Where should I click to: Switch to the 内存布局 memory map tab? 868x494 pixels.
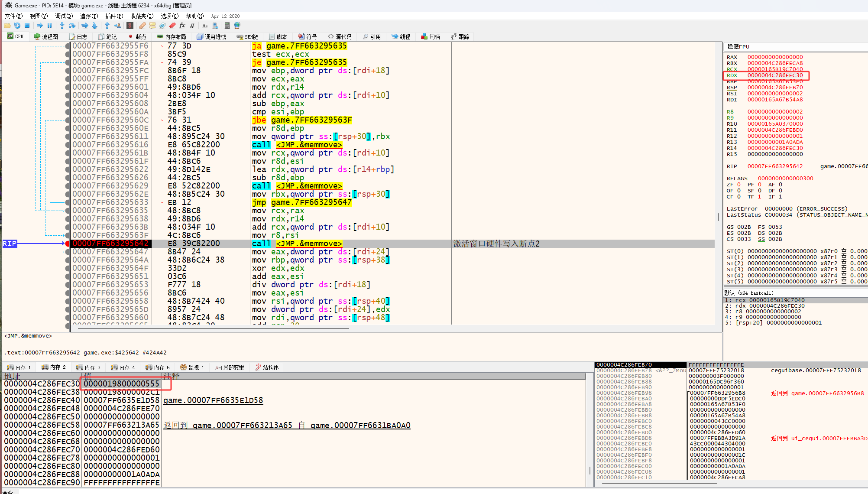172,37
